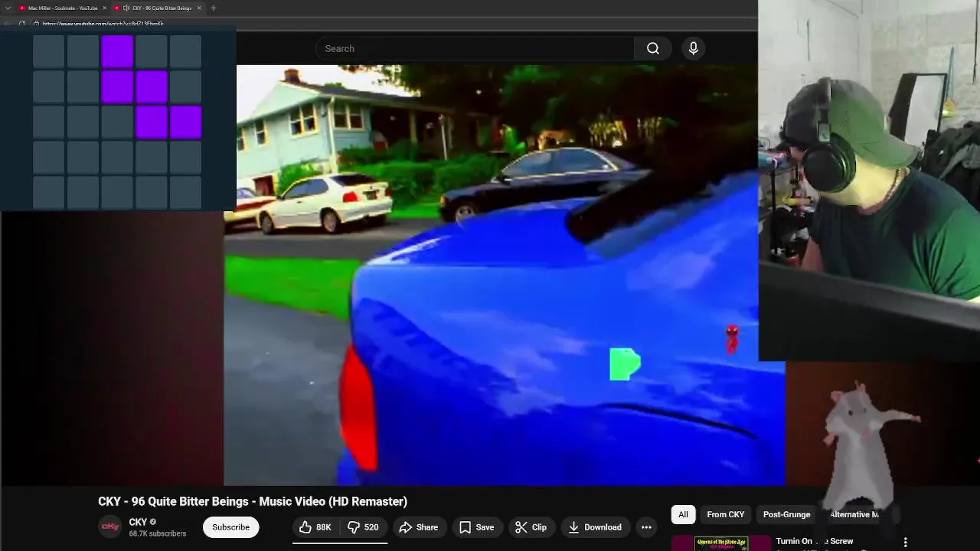The image size is (980, 551).
Task: Open the CKY channel name link
Action: 138,522
